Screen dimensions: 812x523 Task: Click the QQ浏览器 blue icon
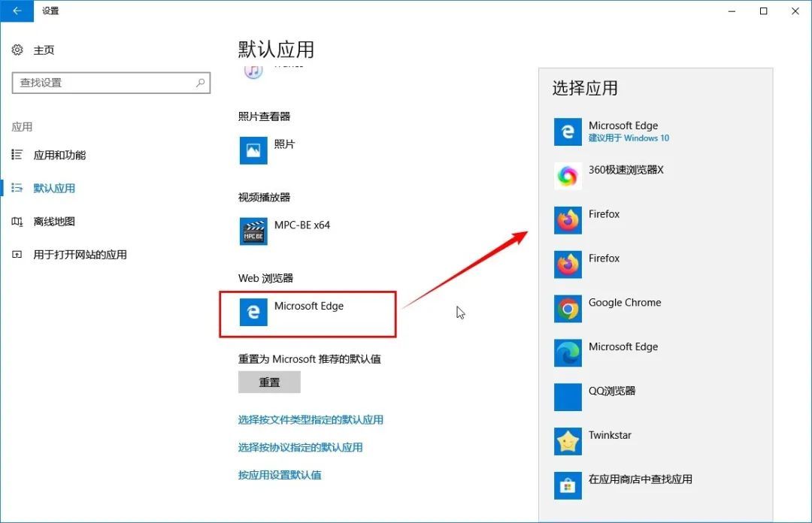point(568,398)
